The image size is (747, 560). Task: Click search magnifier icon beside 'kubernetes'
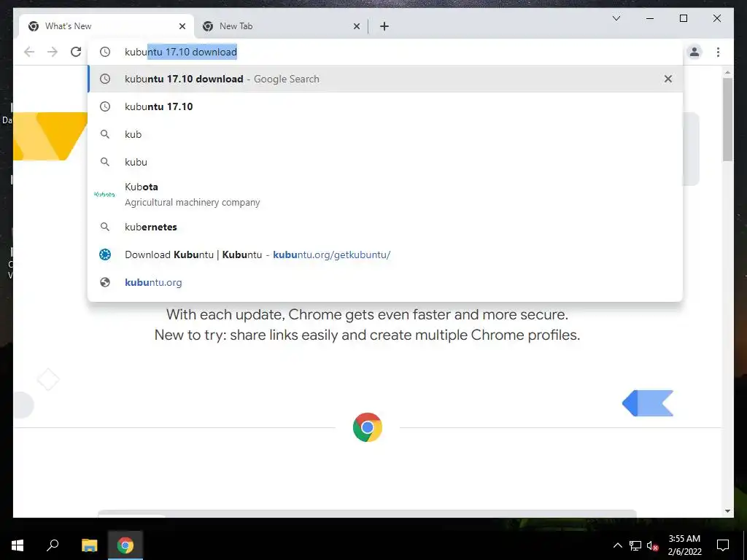point(105,227)
